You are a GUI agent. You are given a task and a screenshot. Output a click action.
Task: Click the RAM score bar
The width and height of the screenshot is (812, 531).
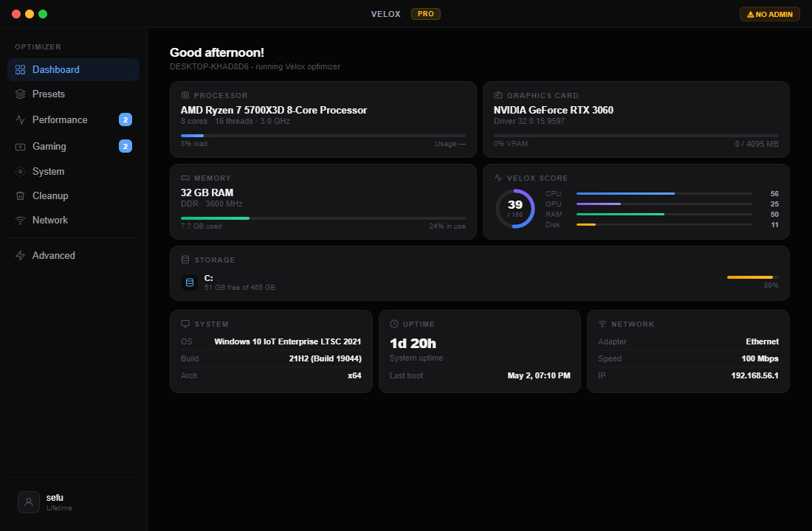pyautogui.click(x=664, y=215)
